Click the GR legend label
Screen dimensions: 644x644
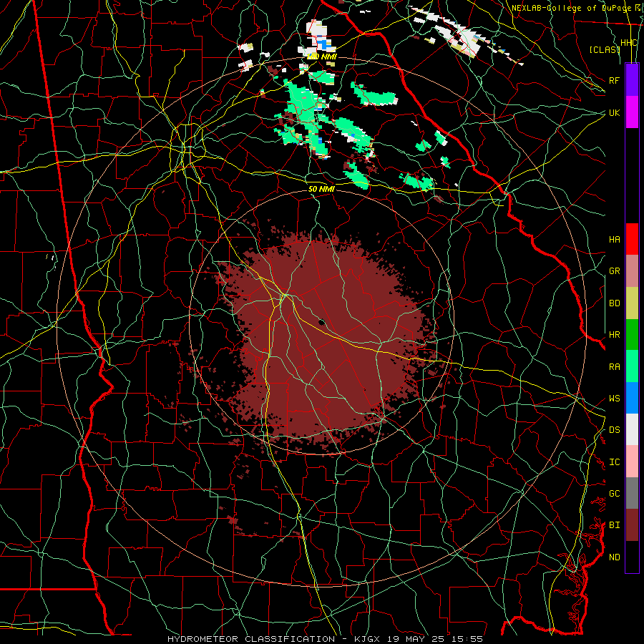point(614,271)
